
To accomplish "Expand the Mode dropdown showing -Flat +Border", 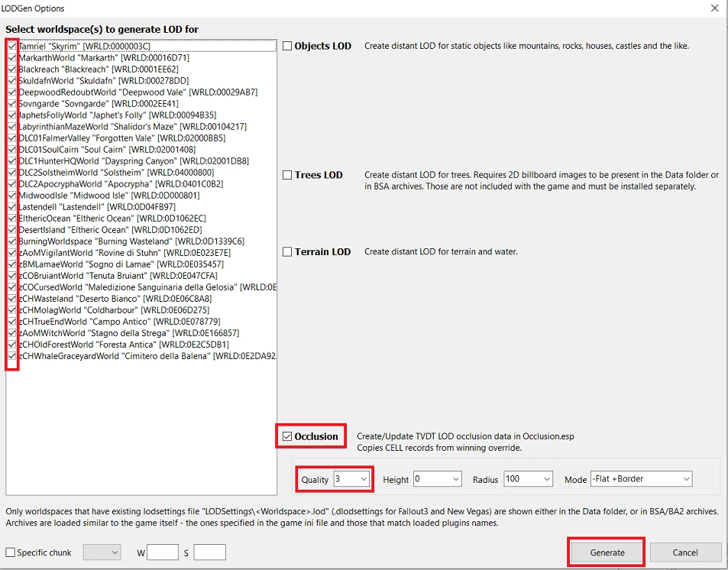I will pyautogui.click(x=641, y=479).
